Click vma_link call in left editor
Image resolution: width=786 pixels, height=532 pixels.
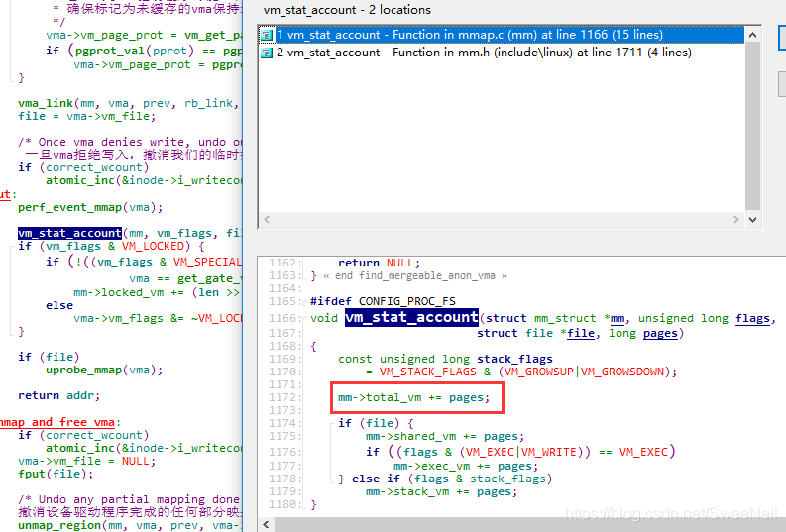46,103
